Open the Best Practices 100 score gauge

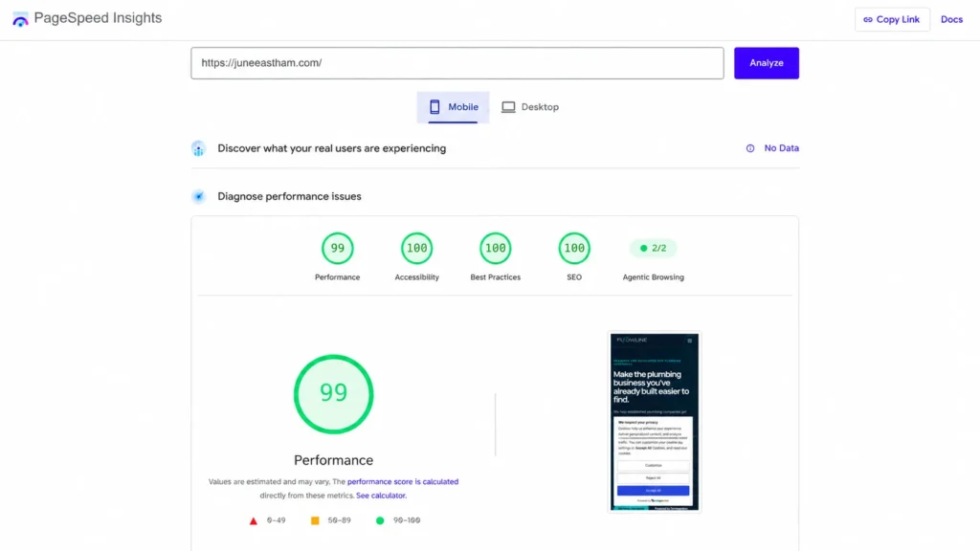pos(496,249)
